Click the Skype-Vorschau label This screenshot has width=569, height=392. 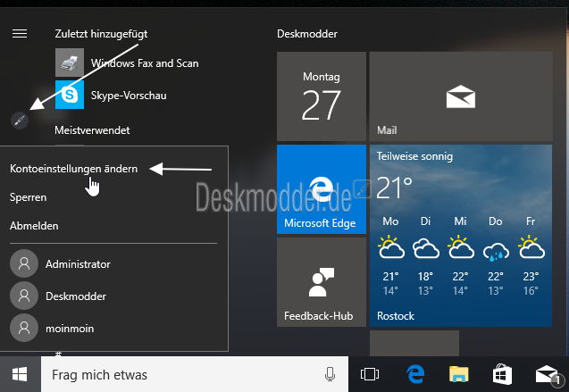[x=129, y=95]
